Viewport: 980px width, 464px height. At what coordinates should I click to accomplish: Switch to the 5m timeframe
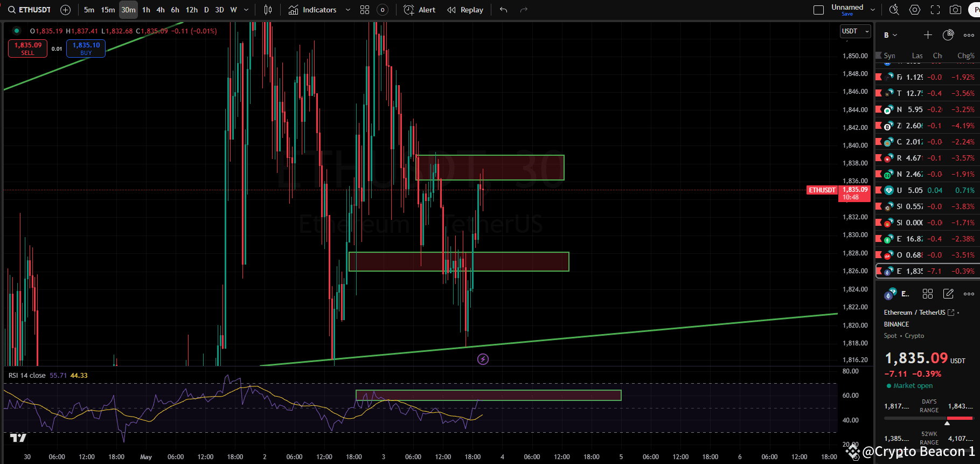tap(89, 10)
